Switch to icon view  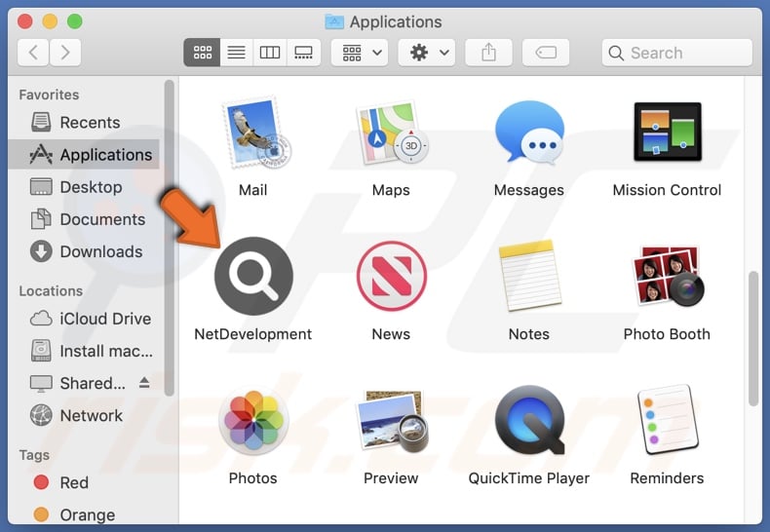[x=202, y=52]
